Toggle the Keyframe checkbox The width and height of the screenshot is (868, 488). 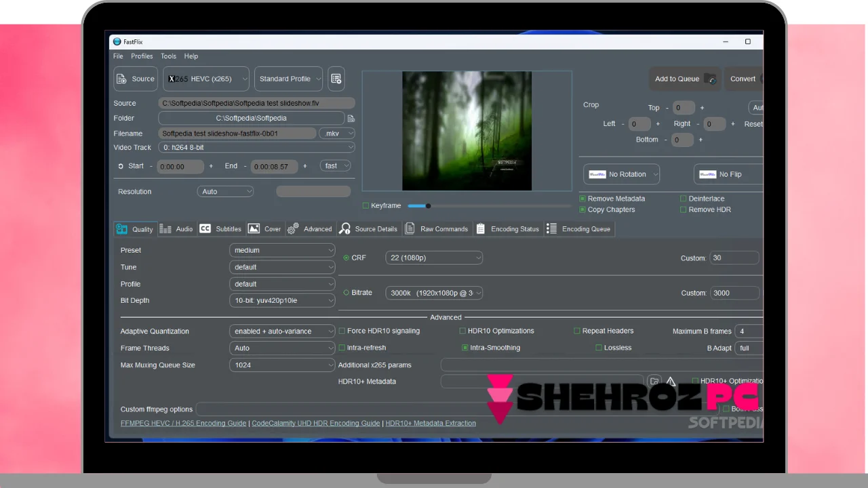click(x=366, y=205)
